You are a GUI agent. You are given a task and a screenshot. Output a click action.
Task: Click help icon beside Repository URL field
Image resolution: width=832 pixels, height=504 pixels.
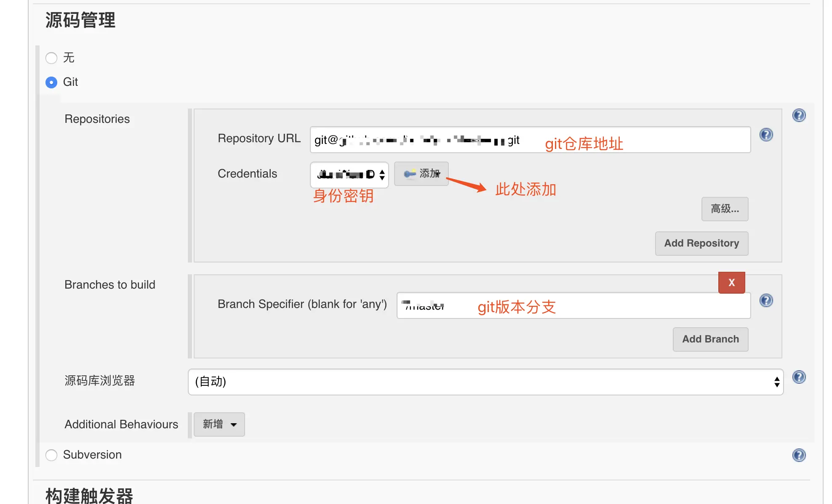tap(766, 135)
